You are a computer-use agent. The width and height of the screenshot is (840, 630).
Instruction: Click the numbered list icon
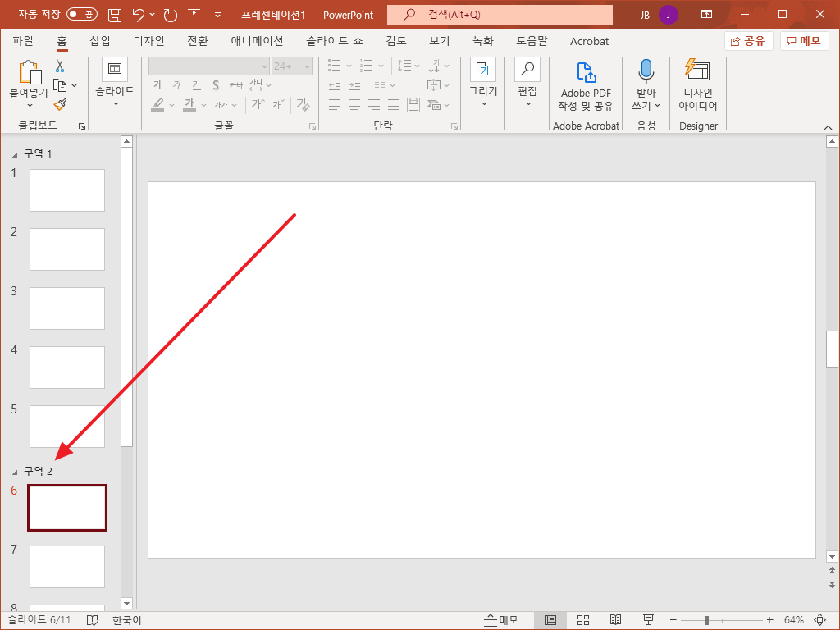(x=367, y=66)
